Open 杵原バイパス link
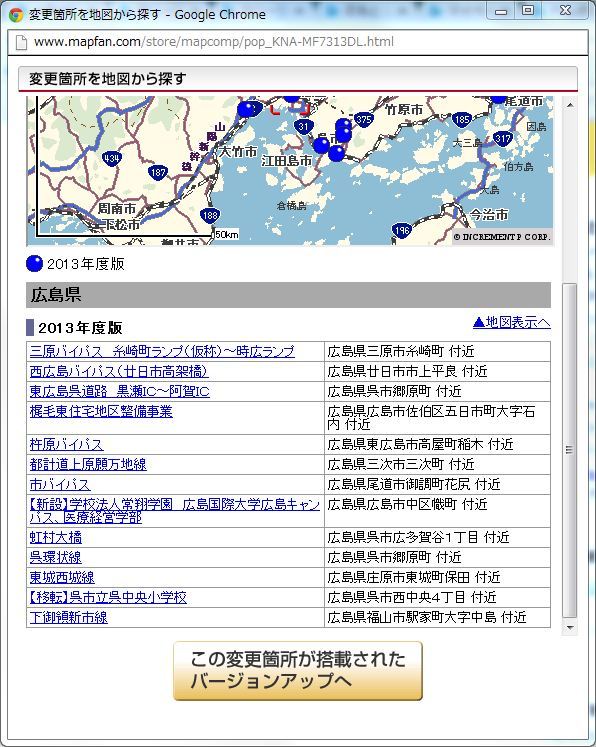 click(x=66, y=444)
